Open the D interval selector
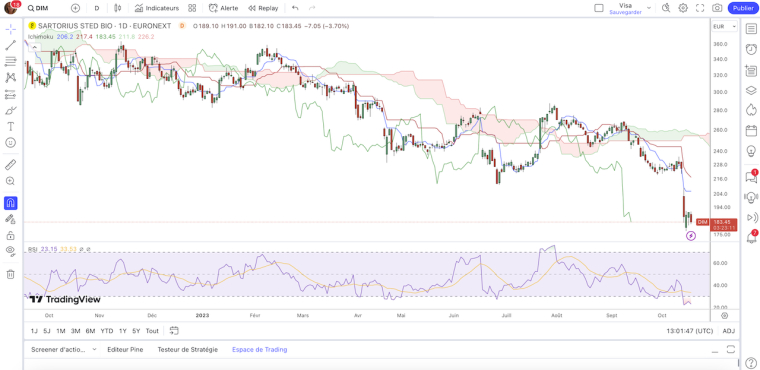 coord(97,8)
